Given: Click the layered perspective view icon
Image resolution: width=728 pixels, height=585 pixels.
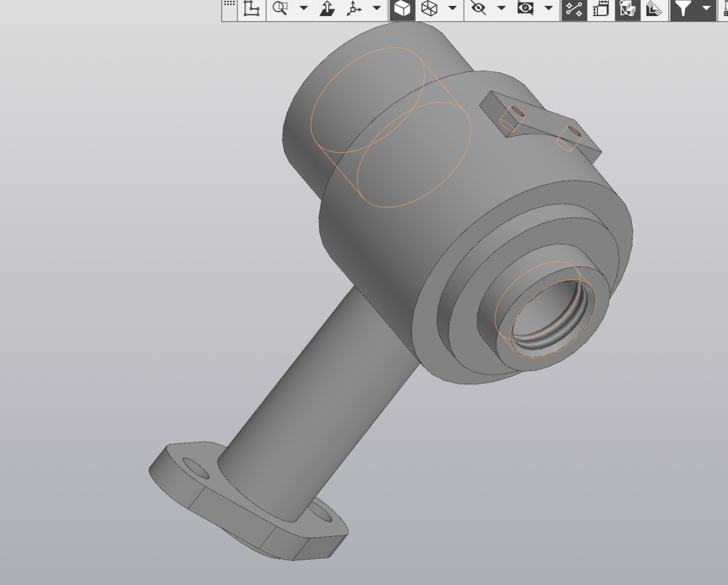Looking at the screenshot, I should coord(654,9).
